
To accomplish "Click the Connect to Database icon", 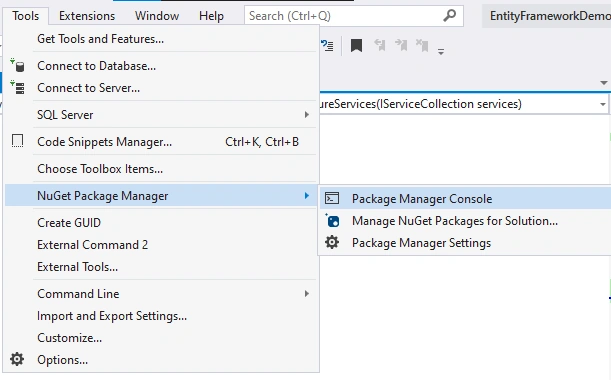I will pyautogui.click(x=18, y=65).
